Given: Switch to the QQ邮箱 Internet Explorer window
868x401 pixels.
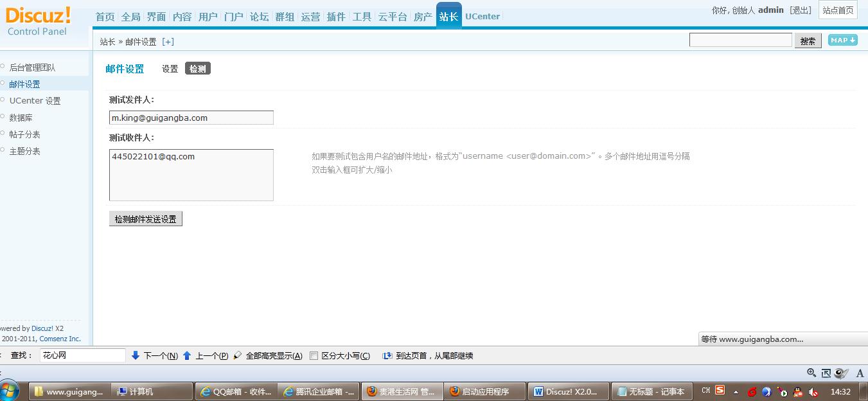Looking at the screenshot, I should (236, 391).
